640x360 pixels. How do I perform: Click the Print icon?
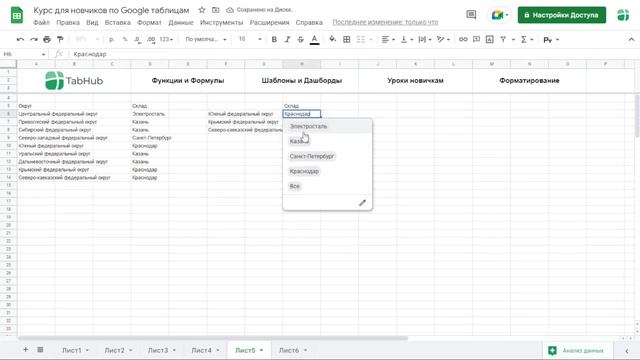[x=47, y=40]
